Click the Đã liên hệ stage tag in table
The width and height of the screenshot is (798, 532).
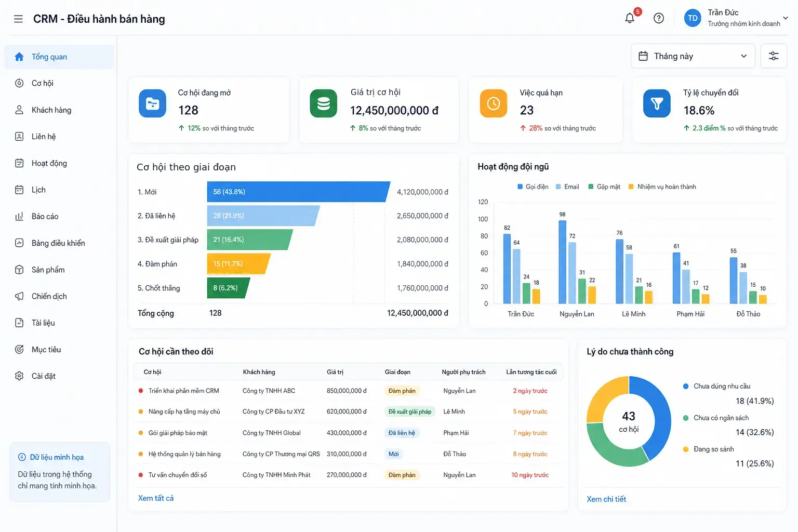(x=402, y=433)
